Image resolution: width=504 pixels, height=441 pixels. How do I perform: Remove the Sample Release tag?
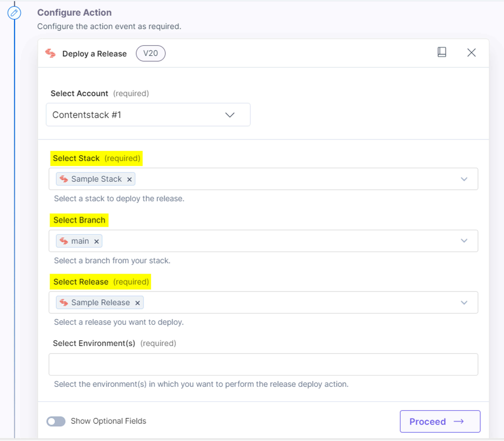tap(137, 303)
